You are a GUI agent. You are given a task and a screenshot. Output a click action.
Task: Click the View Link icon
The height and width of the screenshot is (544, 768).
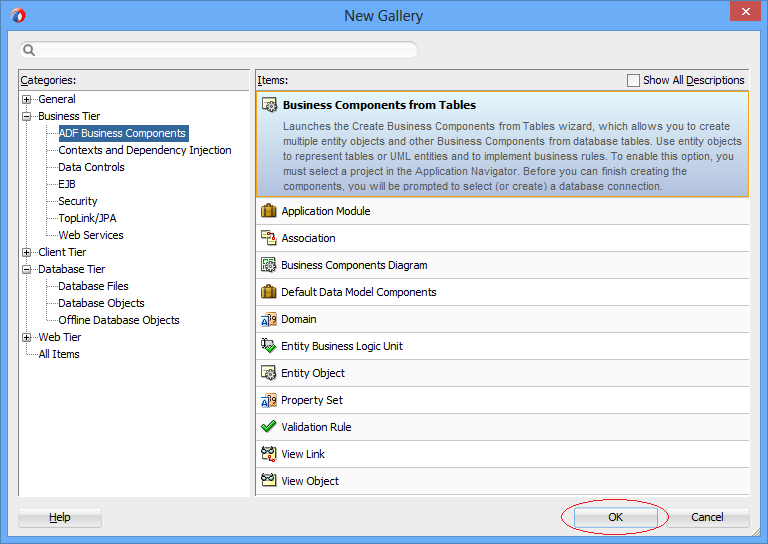coord(268,454)
